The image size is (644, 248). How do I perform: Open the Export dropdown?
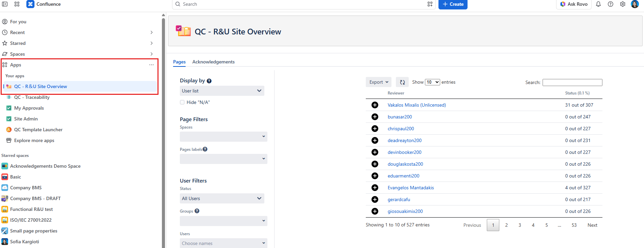click(x=379, y=82)
